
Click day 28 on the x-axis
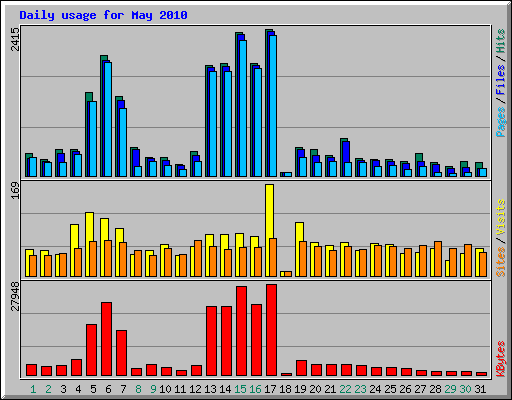(x=435, y=389)
